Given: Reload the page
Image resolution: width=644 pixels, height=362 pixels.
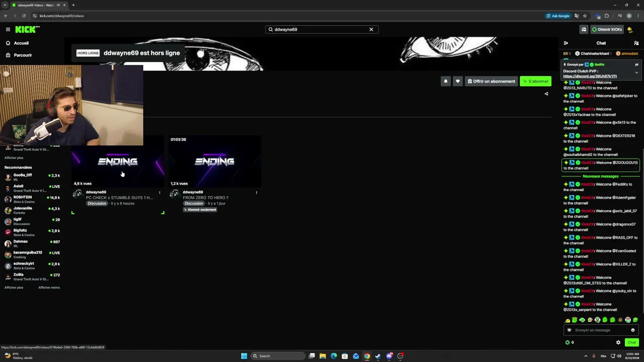Looking at the screenshot, I should pyautogui.click(x=24, y=16).
